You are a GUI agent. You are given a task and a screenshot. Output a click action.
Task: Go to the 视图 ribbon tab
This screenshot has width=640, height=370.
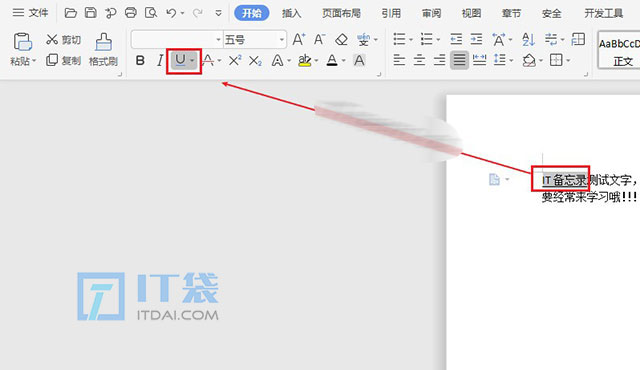pos(471,13)
